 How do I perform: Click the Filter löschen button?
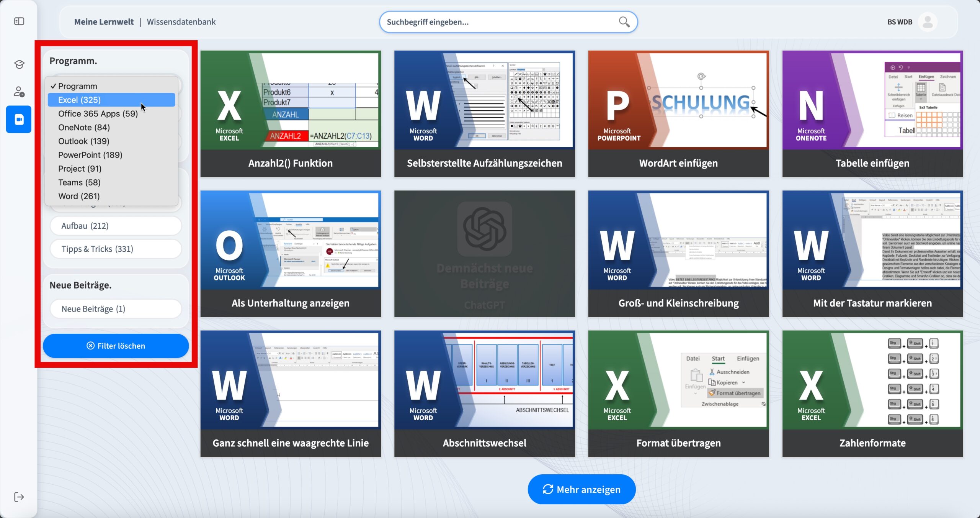[116, 346]
